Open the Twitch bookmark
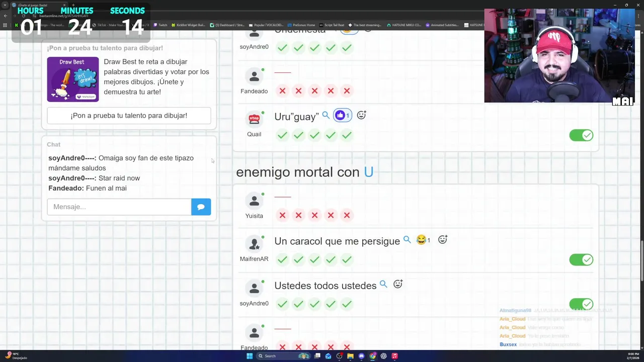Viewport: 644px width, 362px height. [x=160, y=25]
